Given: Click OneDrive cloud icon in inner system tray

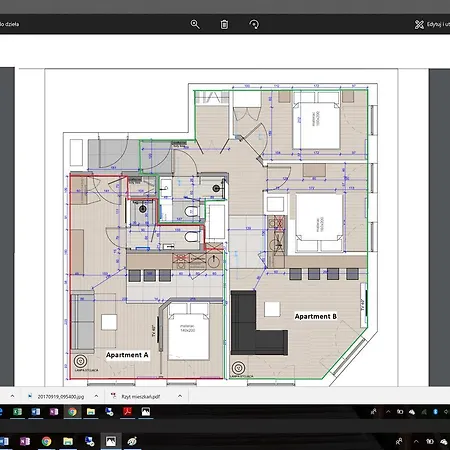Looking at the screenshot, I should coord(412,412).
